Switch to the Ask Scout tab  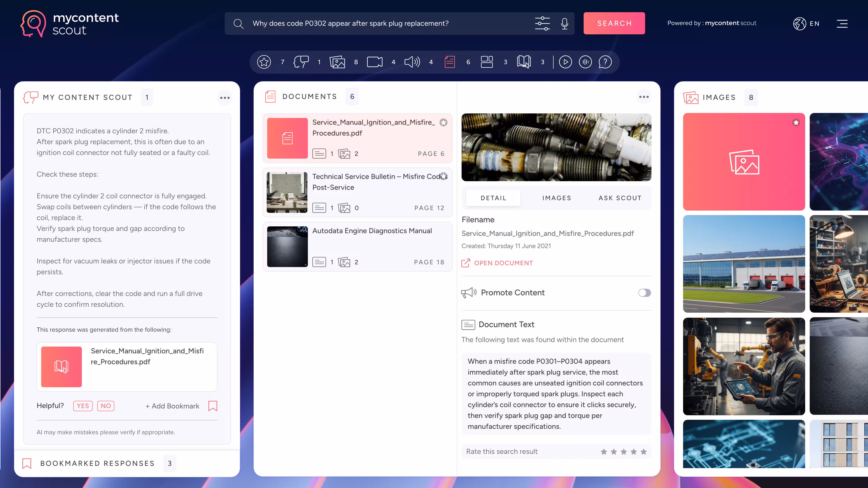pyautogui.click(x=620, y=198)
